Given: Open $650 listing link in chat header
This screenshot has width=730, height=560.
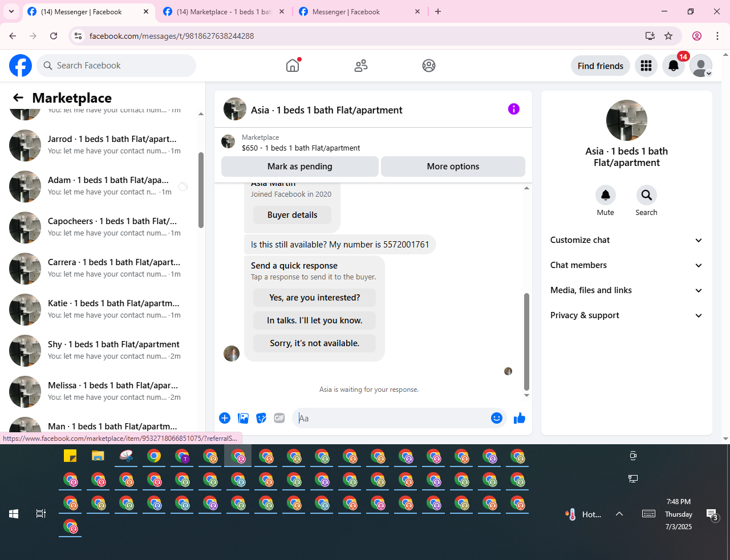Looking at the screenshot, I should pyautogui.click(x=301, y=148).
